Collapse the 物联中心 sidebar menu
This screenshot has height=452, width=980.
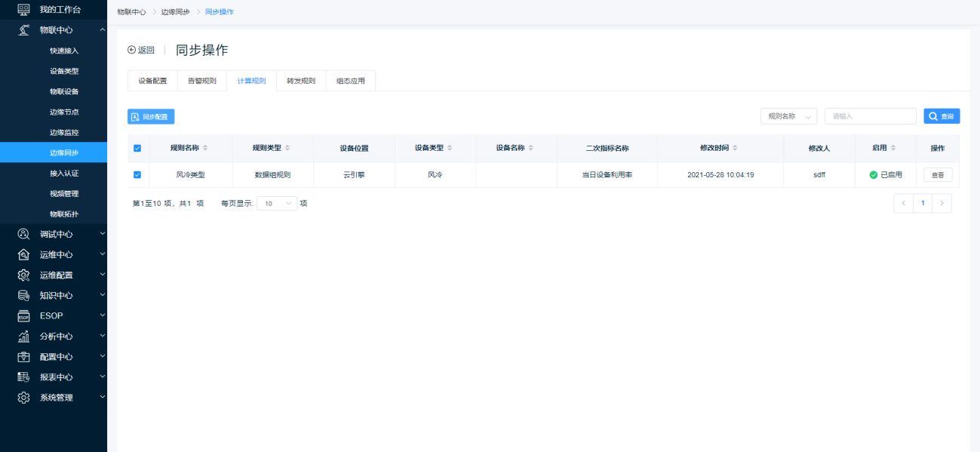click(102, 29)
